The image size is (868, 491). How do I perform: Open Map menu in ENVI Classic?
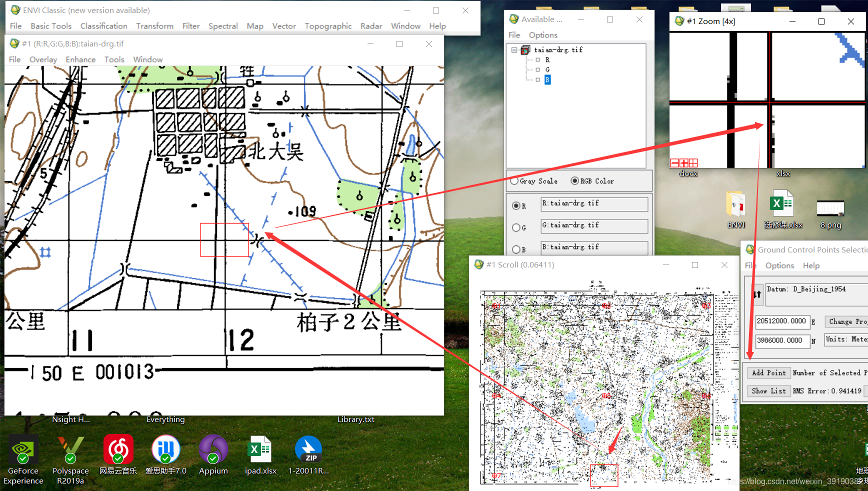255,26
